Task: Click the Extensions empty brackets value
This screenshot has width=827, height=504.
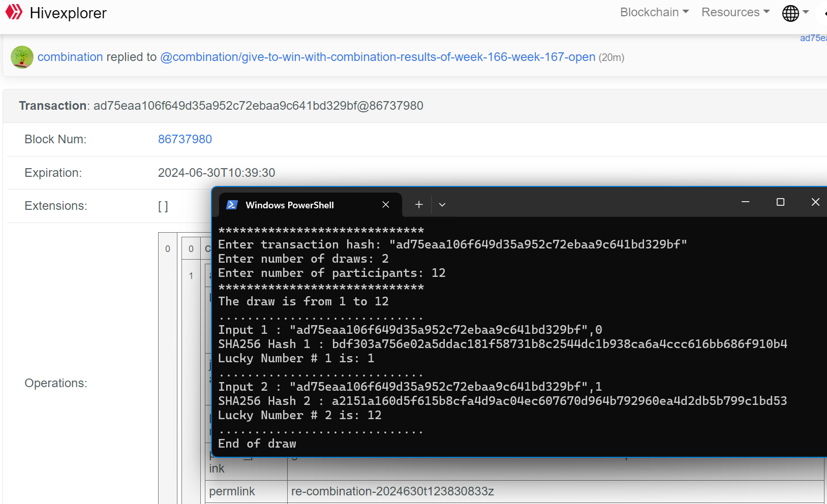Action: point(163,206)
